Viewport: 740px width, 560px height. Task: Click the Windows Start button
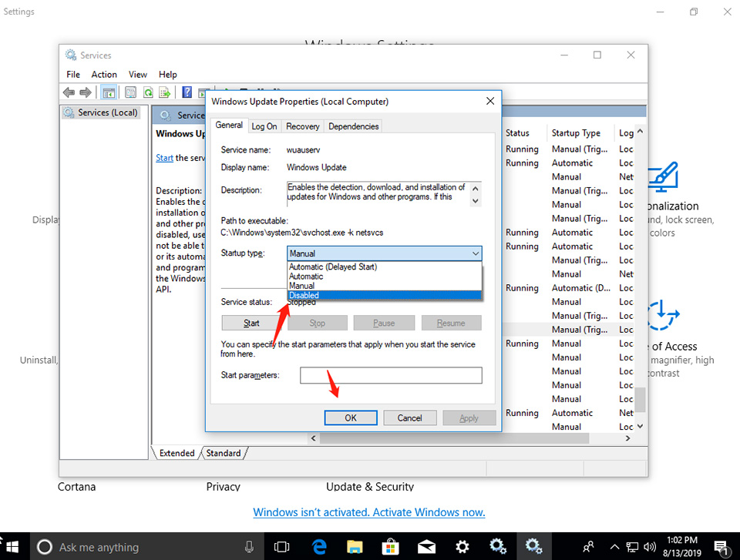(12, 547)
